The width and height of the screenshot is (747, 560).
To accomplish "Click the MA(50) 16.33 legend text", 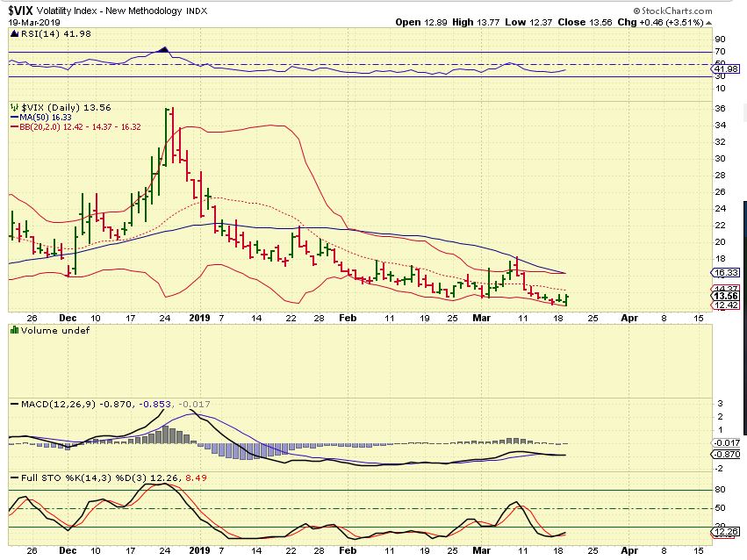I will [x=46, y=117].
